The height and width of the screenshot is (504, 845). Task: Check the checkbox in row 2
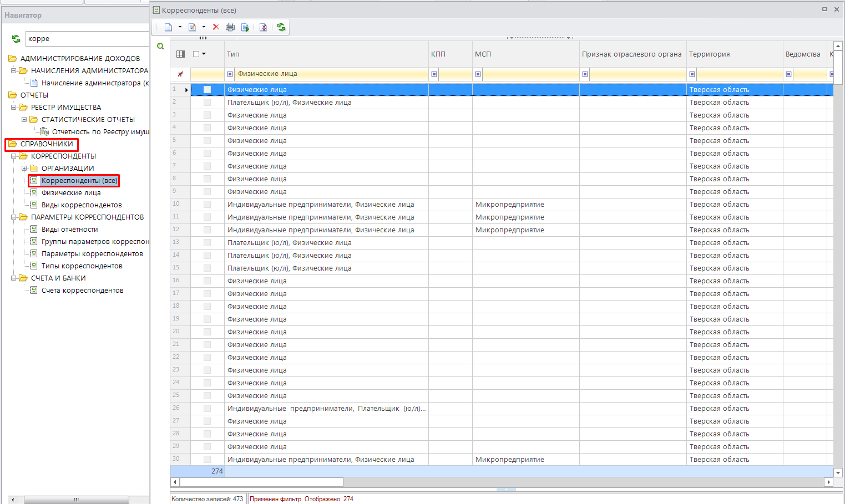tap(207, 103)
